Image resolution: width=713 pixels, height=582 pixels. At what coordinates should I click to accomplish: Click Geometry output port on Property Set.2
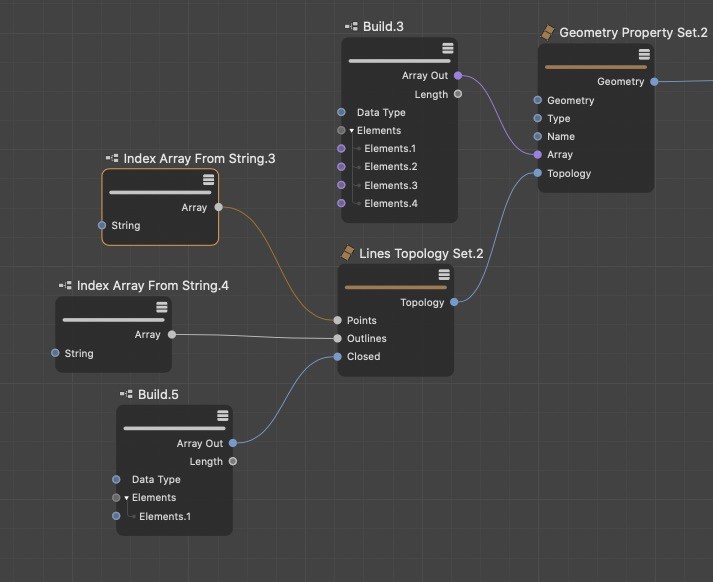pos(654,81)
